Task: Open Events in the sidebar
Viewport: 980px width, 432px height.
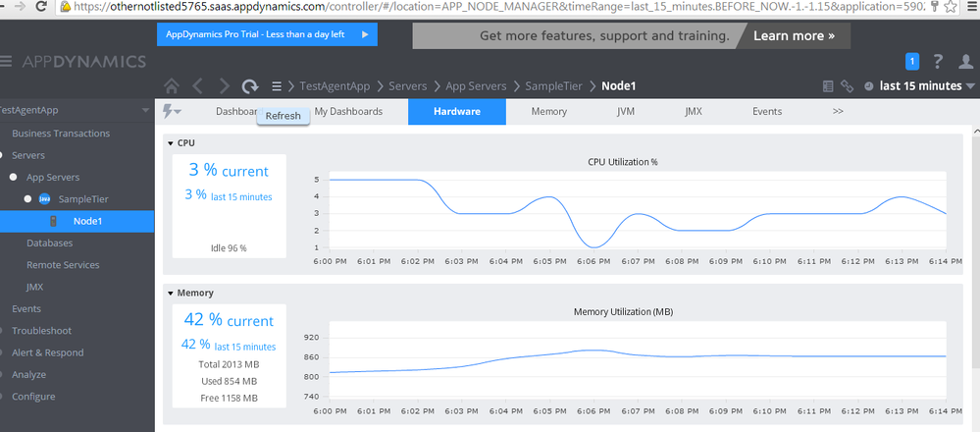Action: (x=26, y=309)
